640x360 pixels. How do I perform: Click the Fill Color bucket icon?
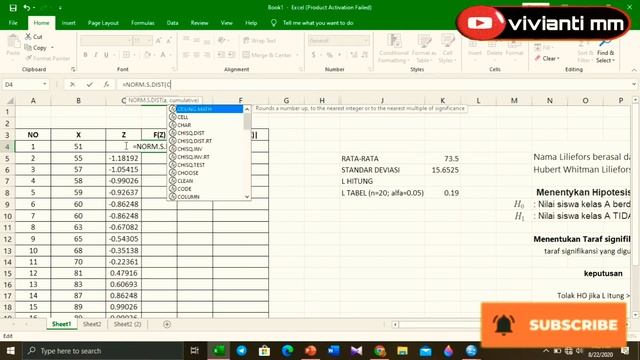tap(147, 55)
